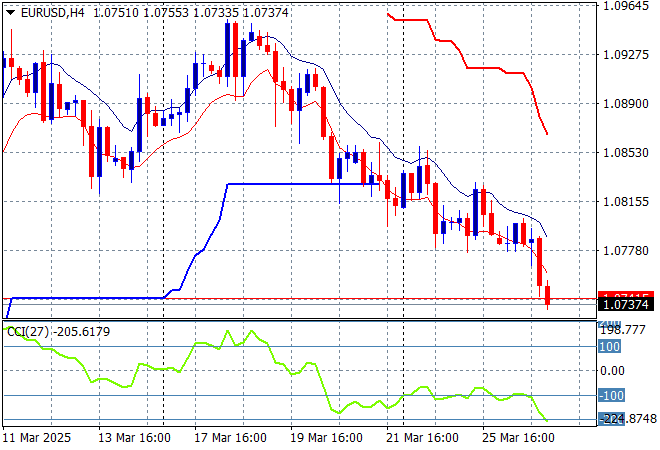Click the 19 Mar 16:00 time label
Image resolution: width=660 pixels, height=450 pixels.
point(326,438)
